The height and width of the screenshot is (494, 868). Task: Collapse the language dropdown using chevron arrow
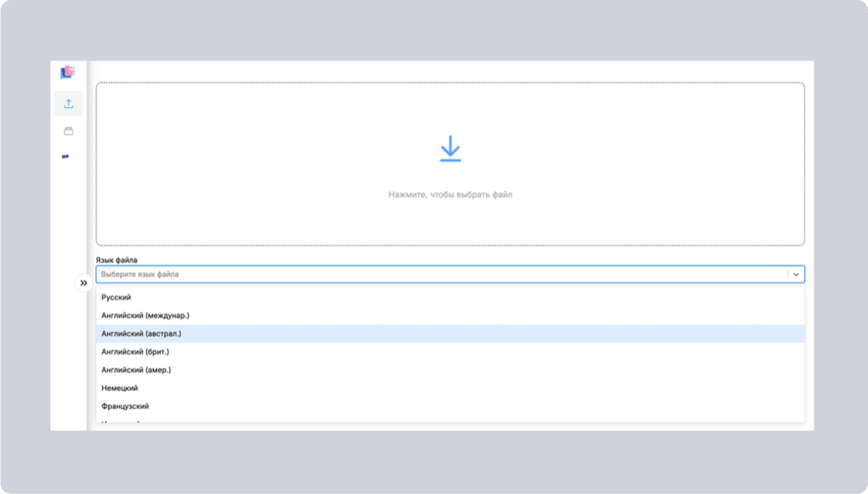pyautogui.click(x=796, y=274)
